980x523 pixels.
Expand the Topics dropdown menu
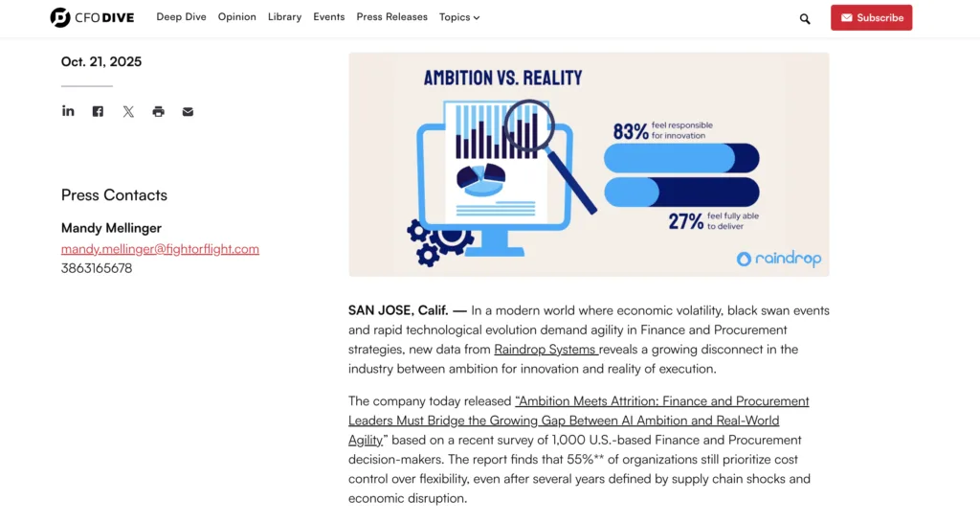[x=459, y=17]
